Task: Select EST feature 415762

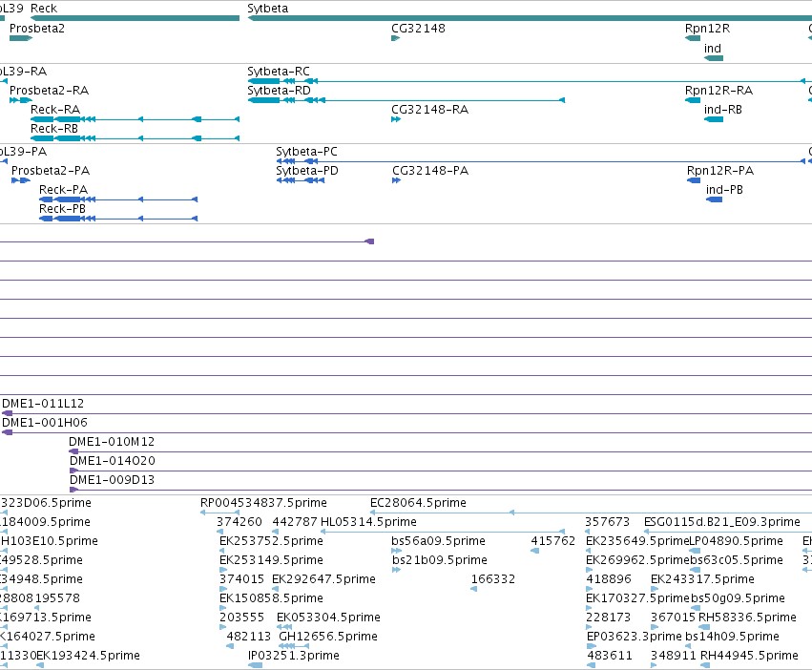Action: point(535,551)
